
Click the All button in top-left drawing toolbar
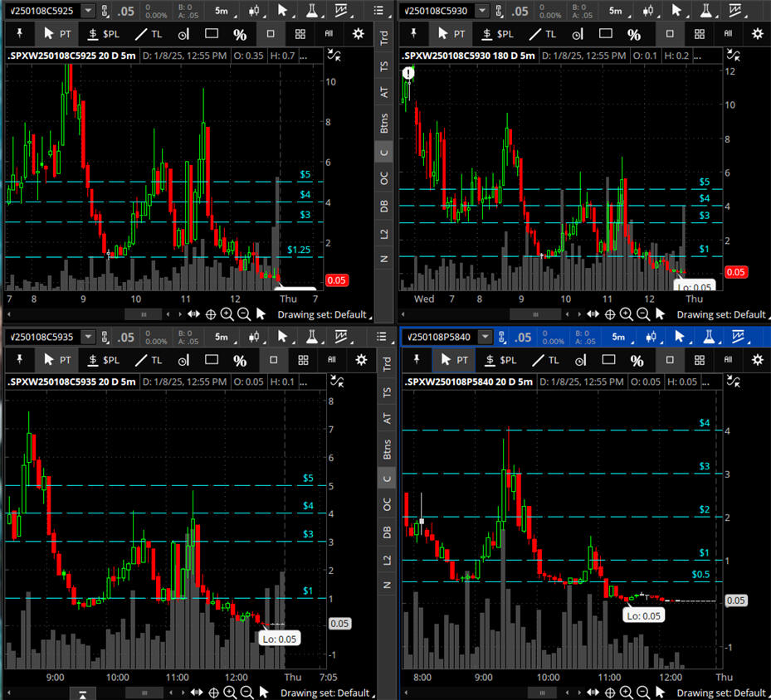pos(329,34)
